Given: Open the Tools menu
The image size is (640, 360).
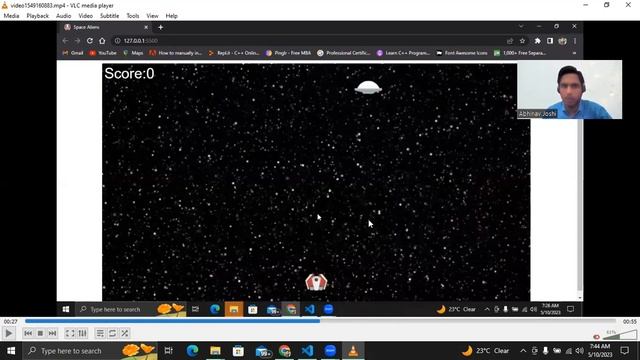Looking at the screenshot, I should click(x=133, y=16).
